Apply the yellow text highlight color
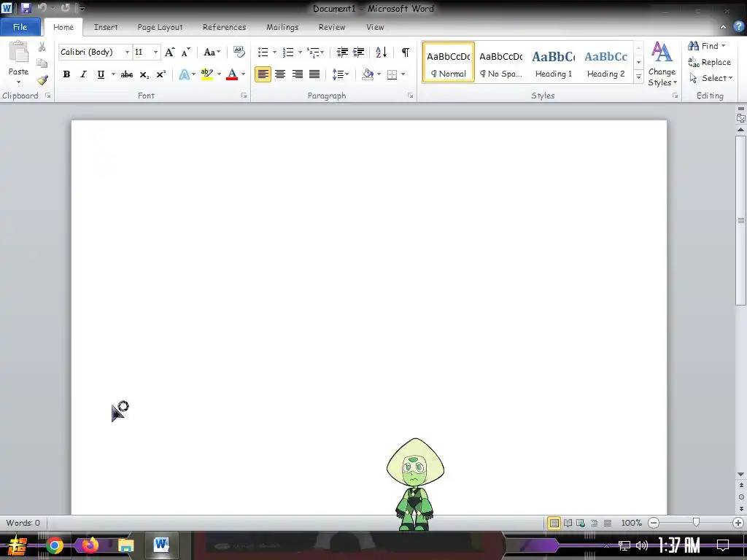 point(206,74)
